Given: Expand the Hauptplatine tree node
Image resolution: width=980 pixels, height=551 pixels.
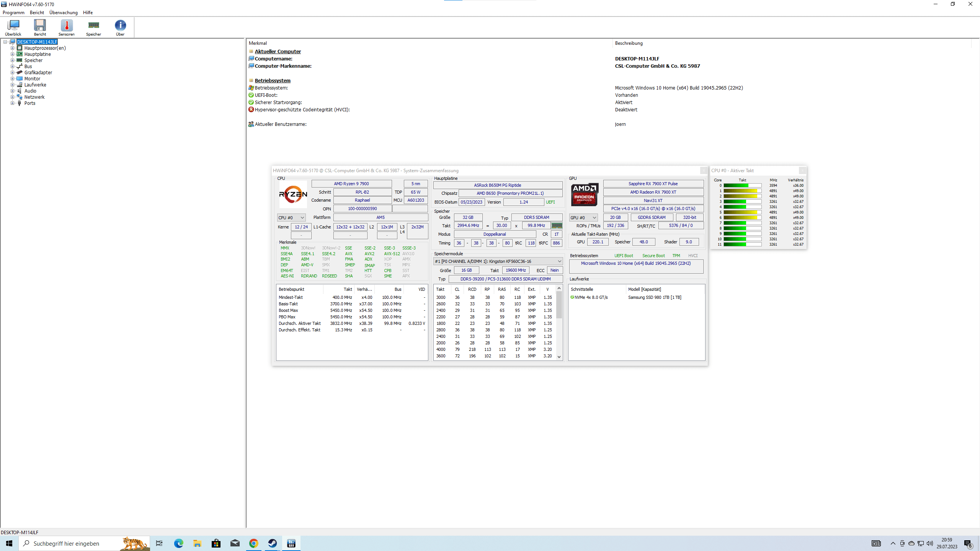Looking at the screenshot, I should click(12, 54).
